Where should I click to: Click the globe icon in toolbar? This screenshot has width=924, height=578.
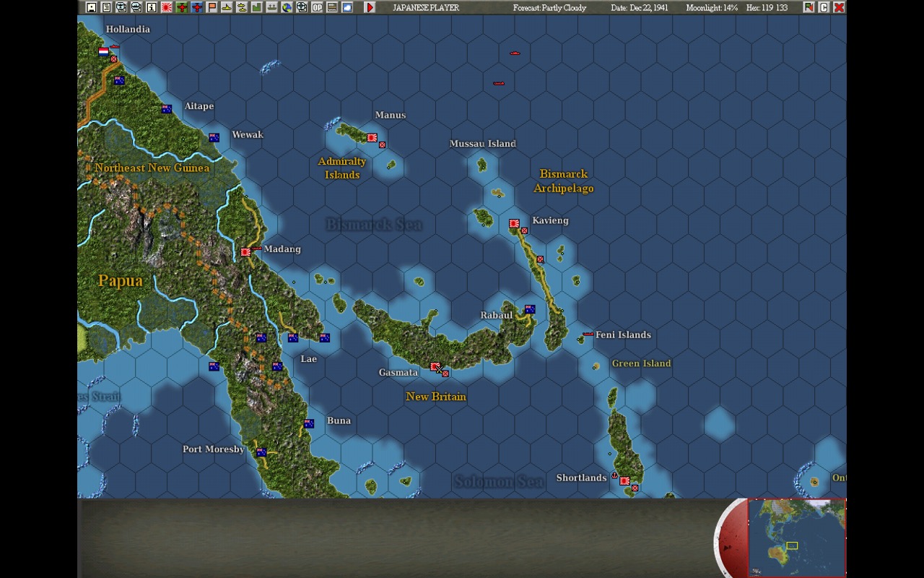click(287, 7)
